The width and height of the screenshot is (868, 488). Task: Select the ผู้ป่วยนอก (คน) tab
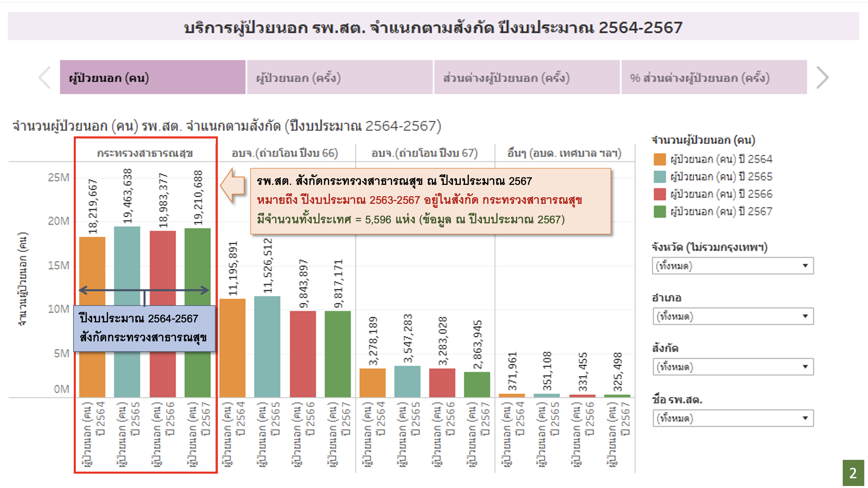[x=152, y=78]
